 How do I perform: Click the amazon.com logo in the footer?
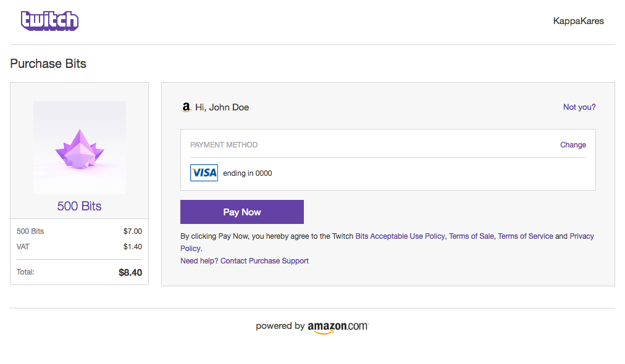[337, 326]
